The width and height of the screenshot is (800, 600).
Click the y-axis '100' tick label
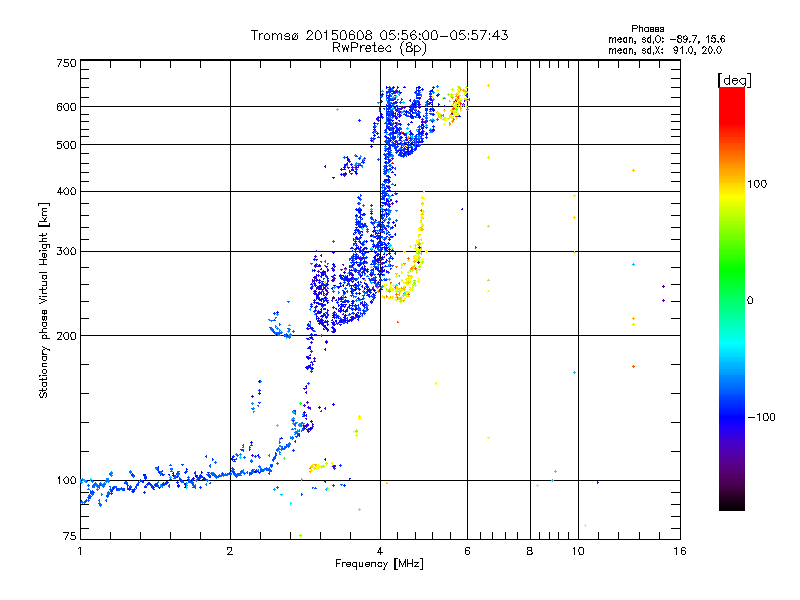tap(66, 481)
